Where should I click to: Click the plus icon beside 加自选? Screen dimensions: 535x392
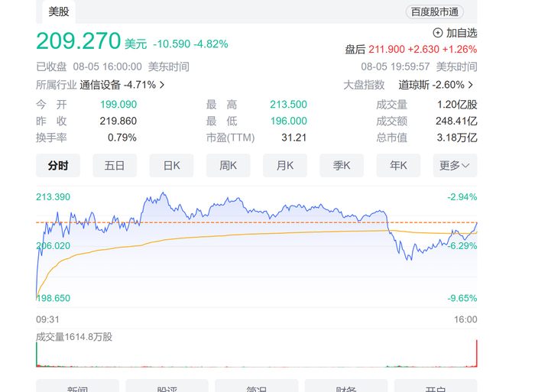(437, 33)
